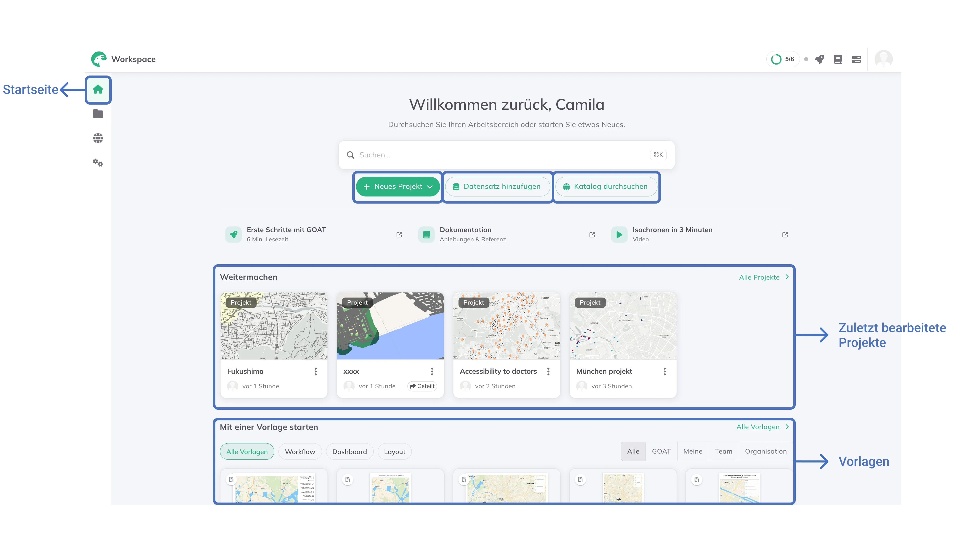Switch to the Meine source tab

coord(693,451)
